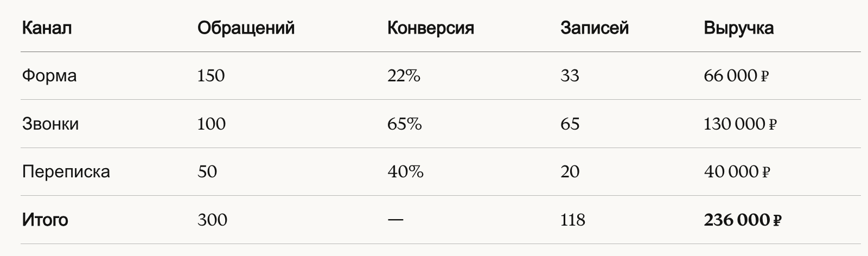Select the Звонки row label
The height and width of the screenshot is (256, 868).
tap(50, 124)
